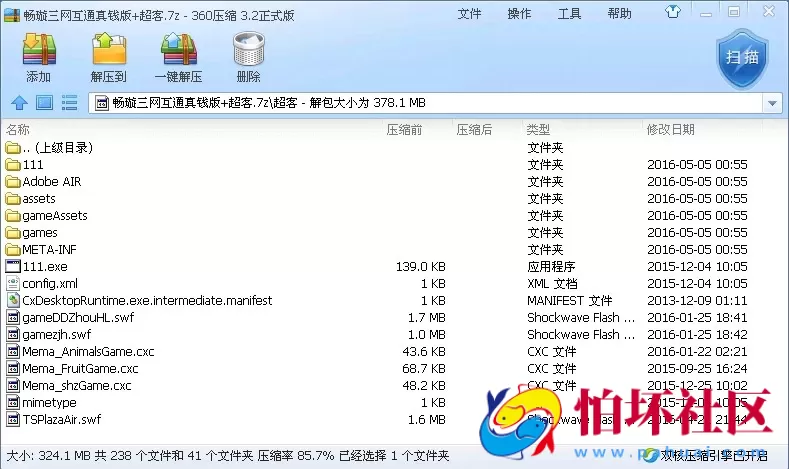Click the 扫描 scan shield button
This screenshot has width=789, height=469.
click(743, 58)
